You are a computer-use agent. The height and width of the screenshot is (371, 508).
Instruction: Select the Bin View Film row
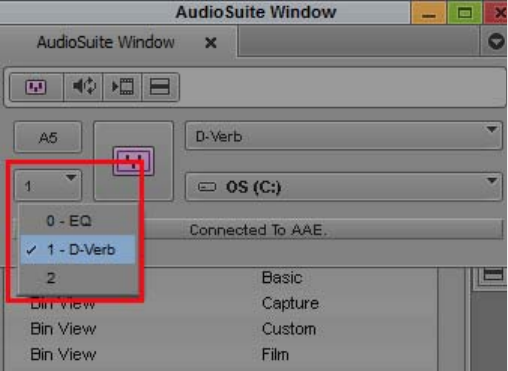click(x=220, y=354)
